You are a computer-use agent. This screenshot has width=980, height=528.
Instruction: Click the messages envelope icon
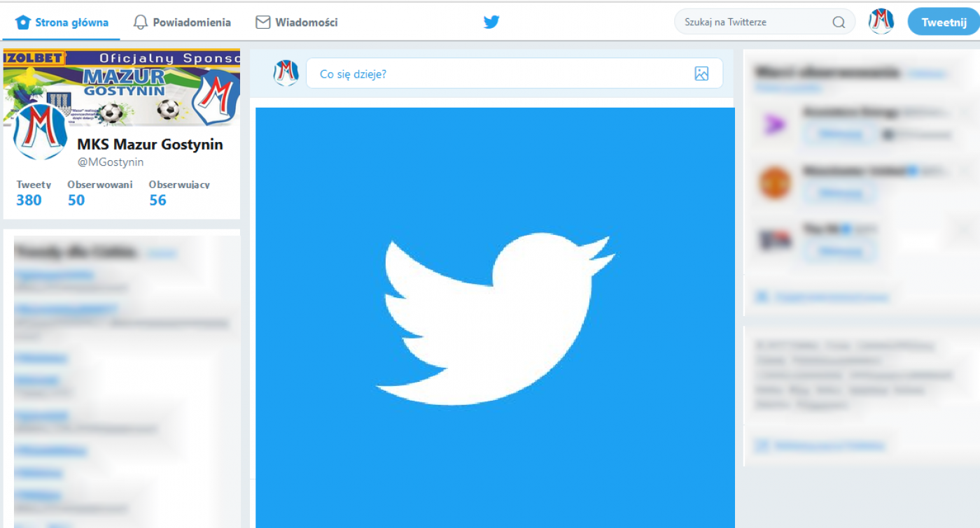[263, 22]
